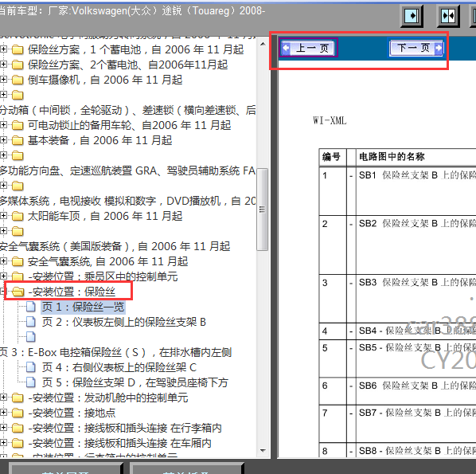Click tree scrollbar down arrow

click(263, 451)
